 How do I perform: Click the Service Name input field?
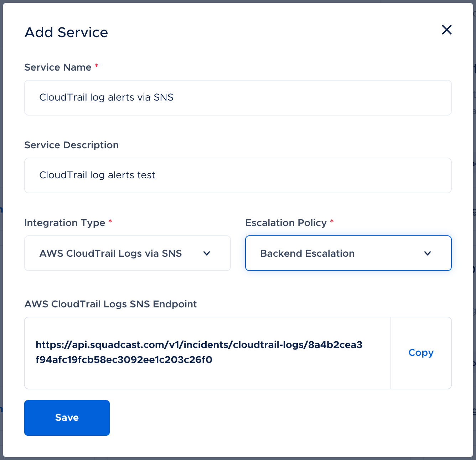point(238,98)
